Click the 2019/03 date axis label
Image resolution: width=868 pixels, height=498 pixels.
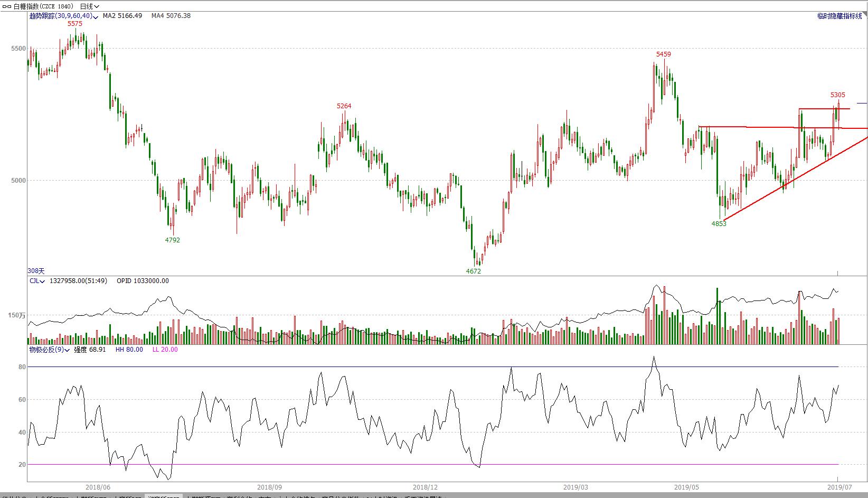pos(576,487)
